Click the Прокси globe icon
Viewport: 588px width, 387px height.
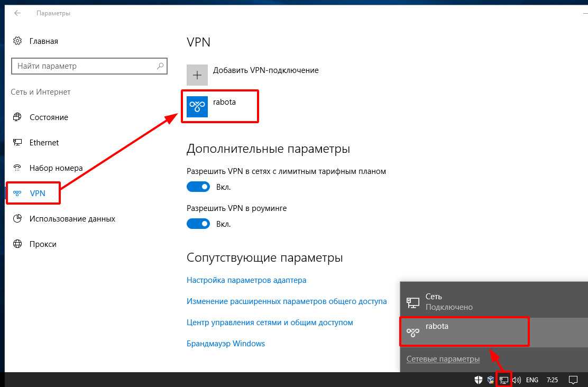(17, 244)
